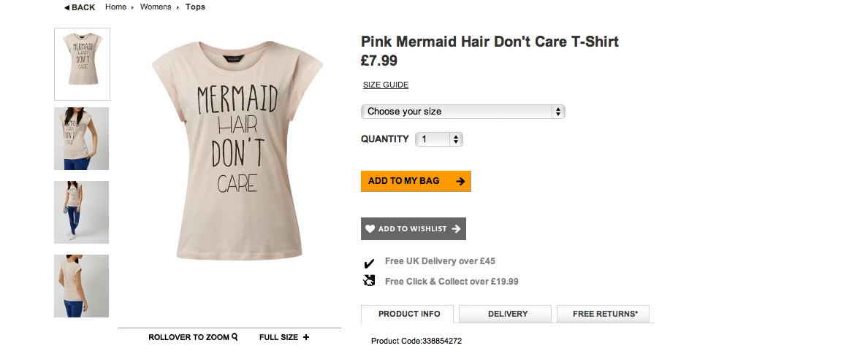Switch to the Delivery tab

click(508, 314)
